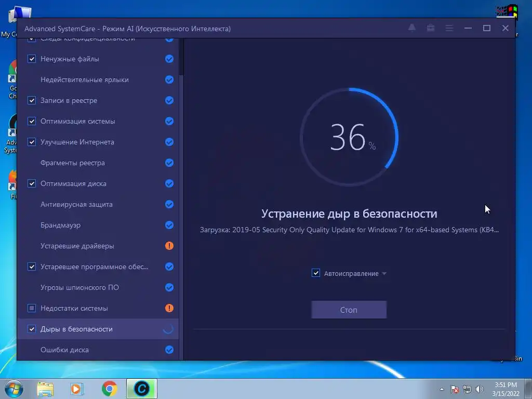Open Google Chrome from taskbar
532x399 pixels.
tap(109, 389)
